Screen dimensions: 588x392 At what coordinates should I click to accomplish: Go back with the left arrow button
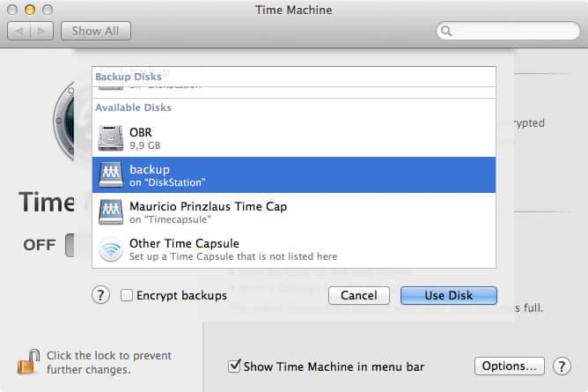tap(18, 31)
